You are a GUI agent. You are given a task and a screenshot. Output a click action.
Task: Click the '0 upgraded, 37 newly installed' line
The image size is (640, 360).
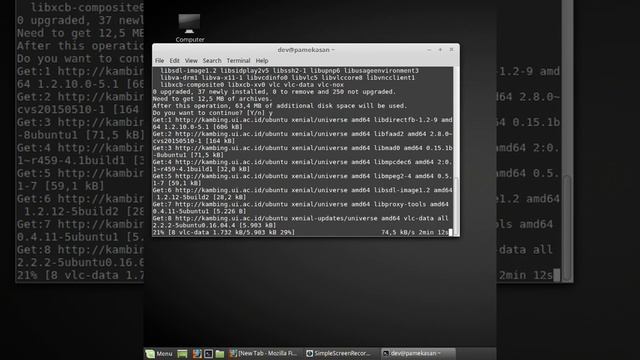[x=274, y=92]
